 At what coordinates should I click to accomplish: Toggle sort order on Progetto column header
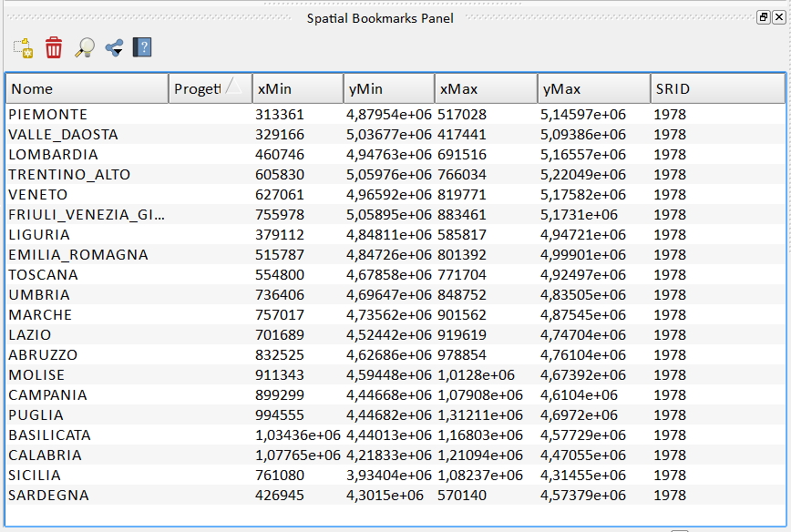[x=211, y=88]
